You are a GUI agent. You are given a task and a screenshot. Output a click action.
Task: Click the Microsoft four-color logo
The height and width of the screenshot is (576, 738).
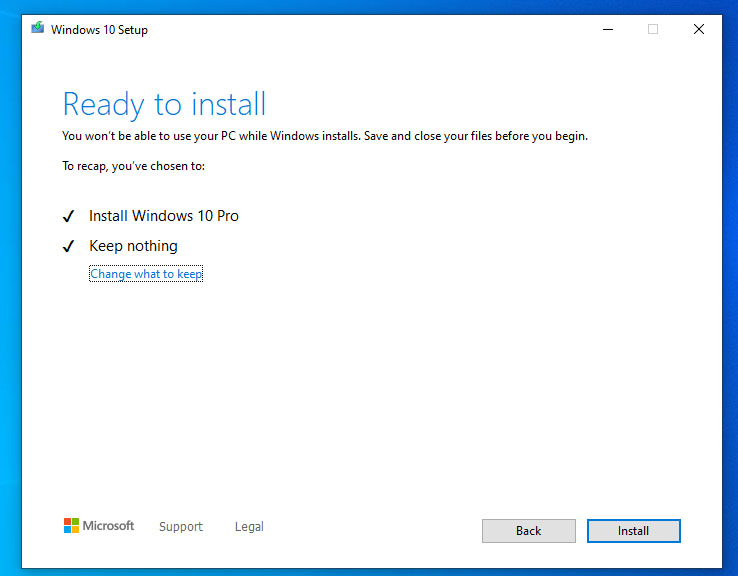point(71,526)
